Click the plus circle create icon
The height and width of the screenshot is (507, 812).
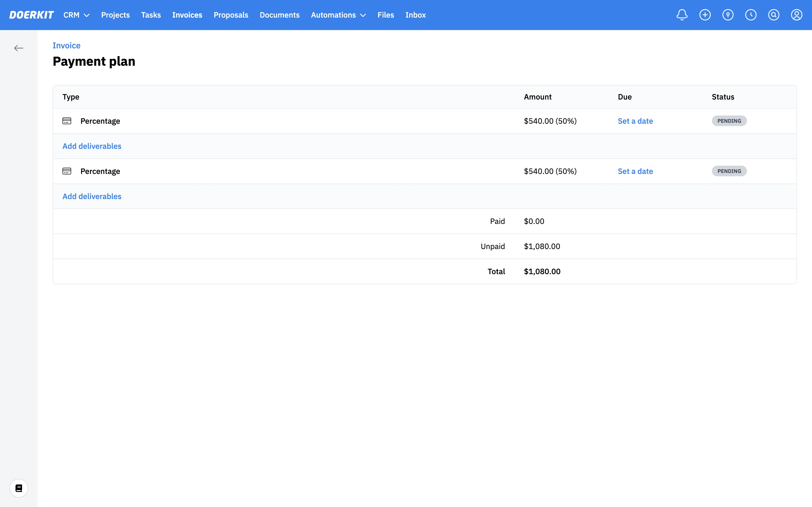click(705, 15)
